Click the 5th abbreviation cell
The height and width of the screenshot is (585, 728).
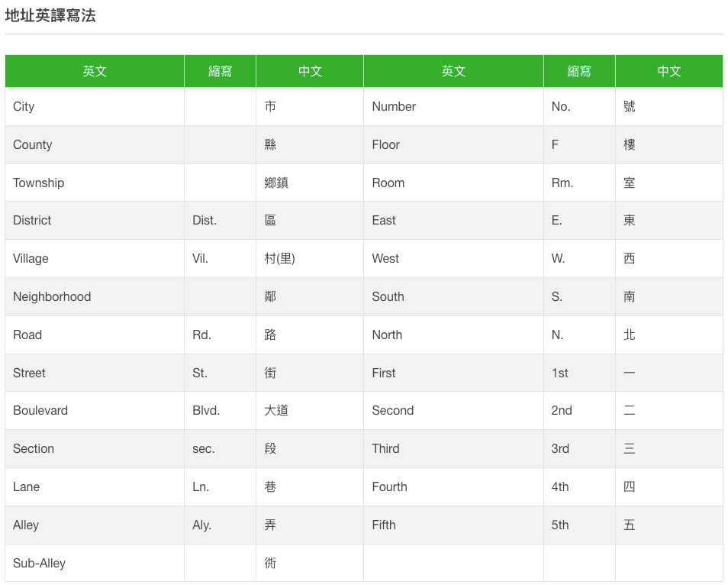pos(561,525)
